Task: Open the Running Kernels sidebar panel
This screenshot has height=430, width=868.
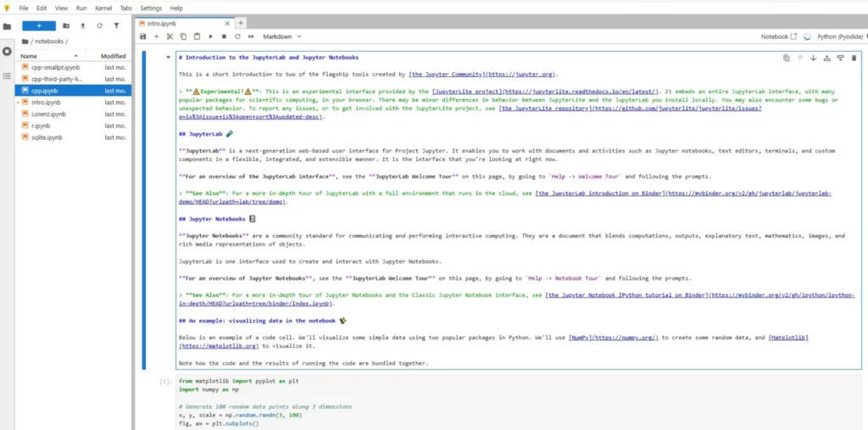Action: [x=7, y=51]
